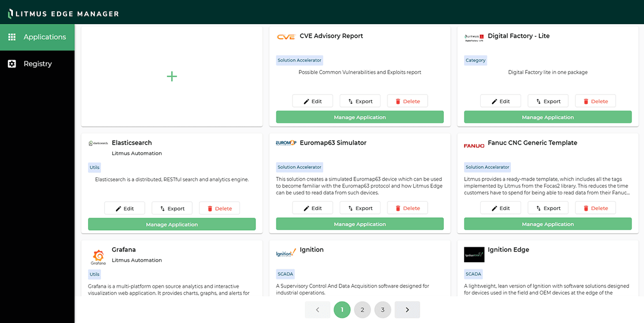Click the Applications grid icon in sidebar
Screen dimensions: 644x323
12,37
